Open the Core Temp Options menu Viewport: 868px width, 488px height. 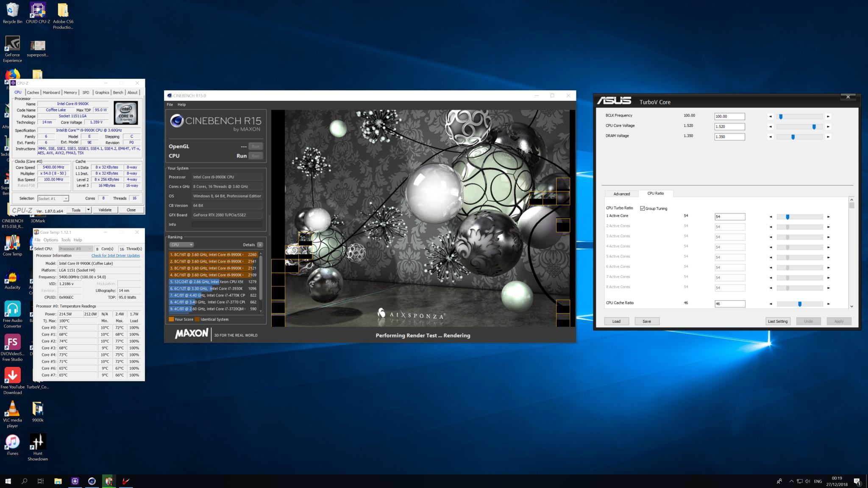pos(50,240)
